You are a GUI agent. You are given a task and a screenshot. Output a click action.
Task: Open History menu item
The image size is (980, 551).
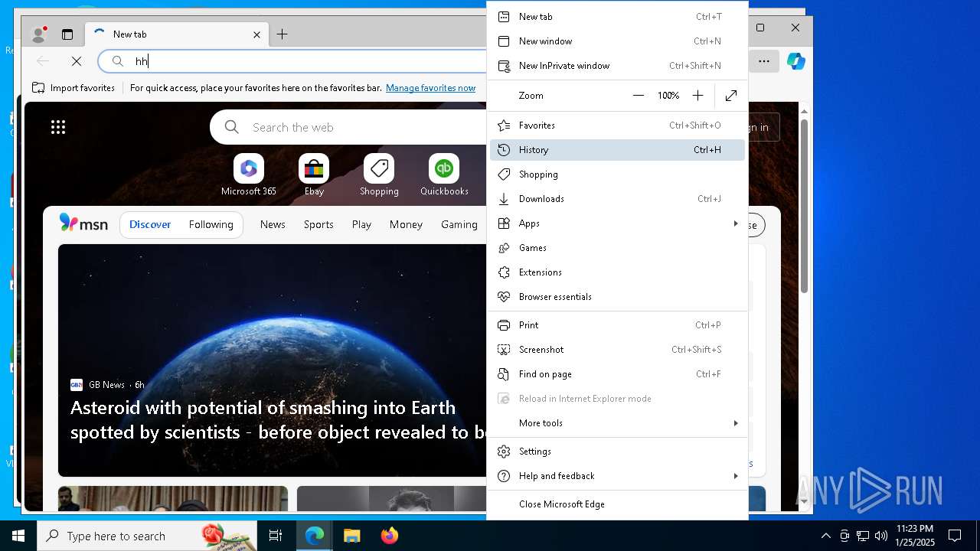pos(617,150)
